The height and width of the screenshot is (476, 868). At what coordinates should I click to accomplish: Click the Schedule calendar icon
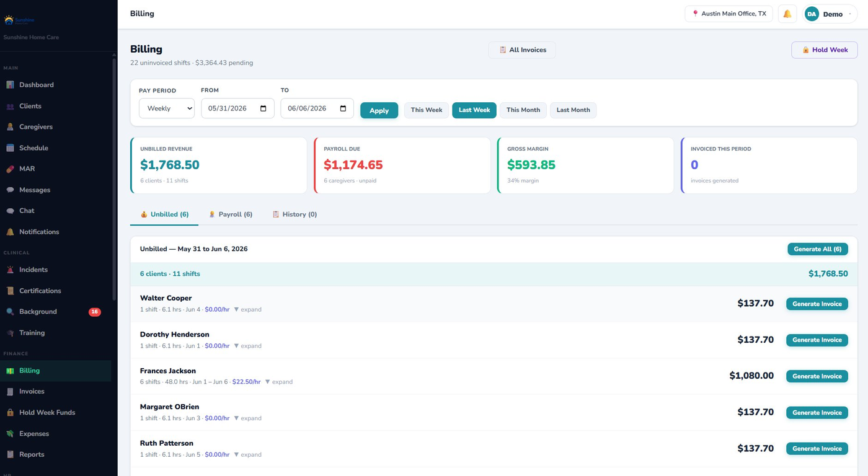10,148
